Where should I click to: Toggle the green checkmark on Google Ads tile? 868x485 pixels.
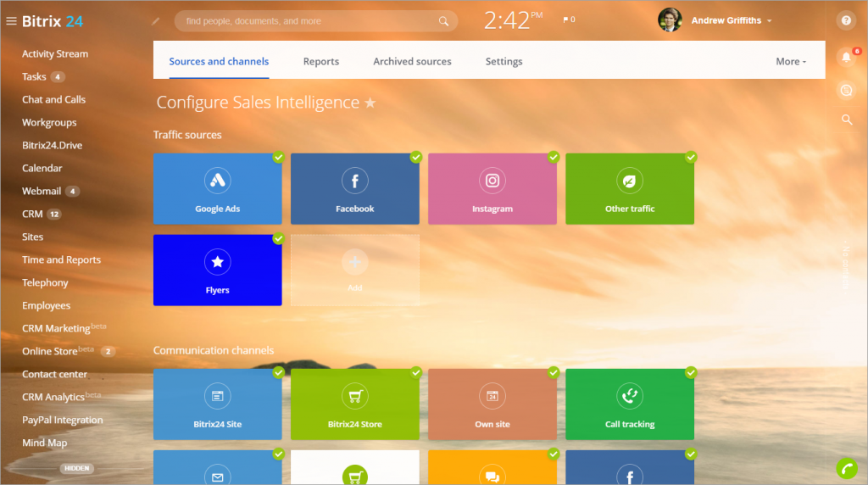tap(278, 157)
